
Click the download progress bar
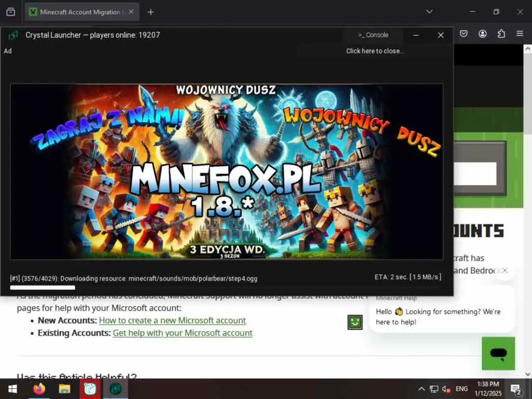click(x=227, y=288)
